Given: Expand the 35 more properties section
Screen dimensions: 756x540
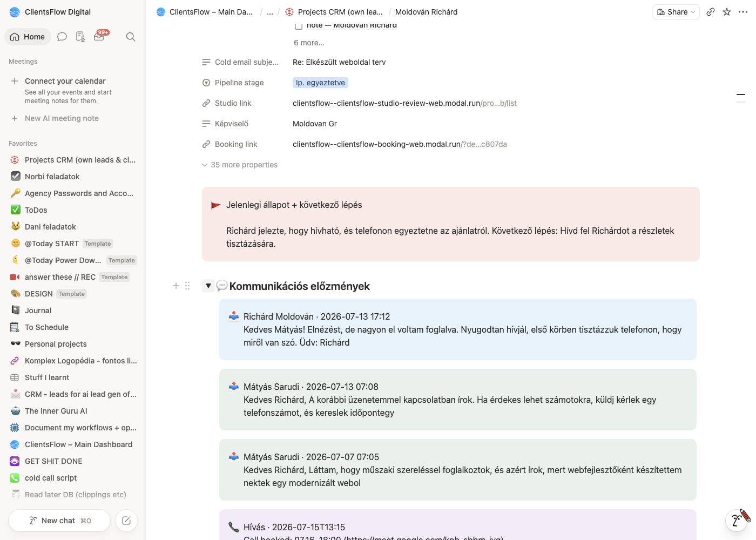Looking at the screenshot, I should click(240, 165).
